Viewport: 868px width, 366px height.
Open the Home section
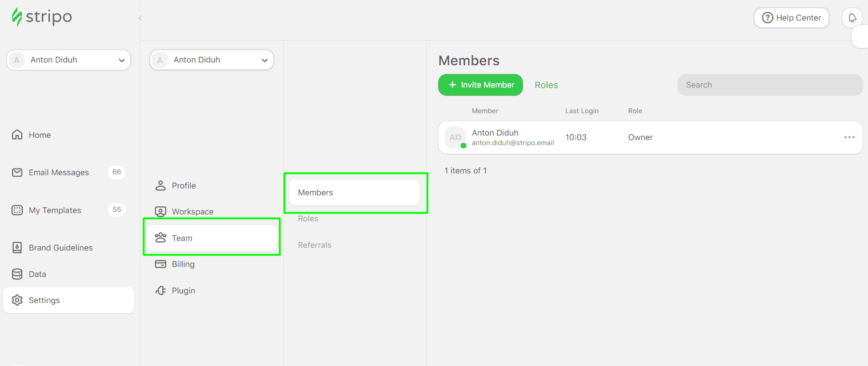point(40,135)
